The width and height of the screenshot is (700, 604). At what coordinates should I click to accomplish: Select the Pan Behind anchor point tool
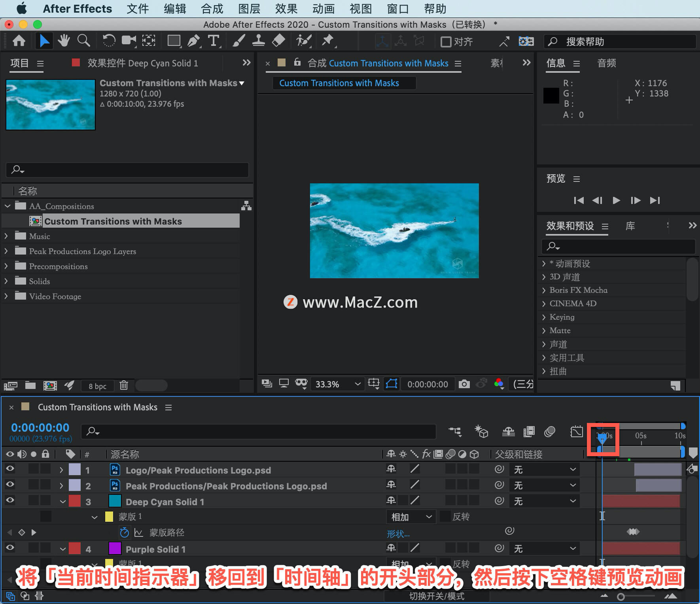click(x=149, y=41)
